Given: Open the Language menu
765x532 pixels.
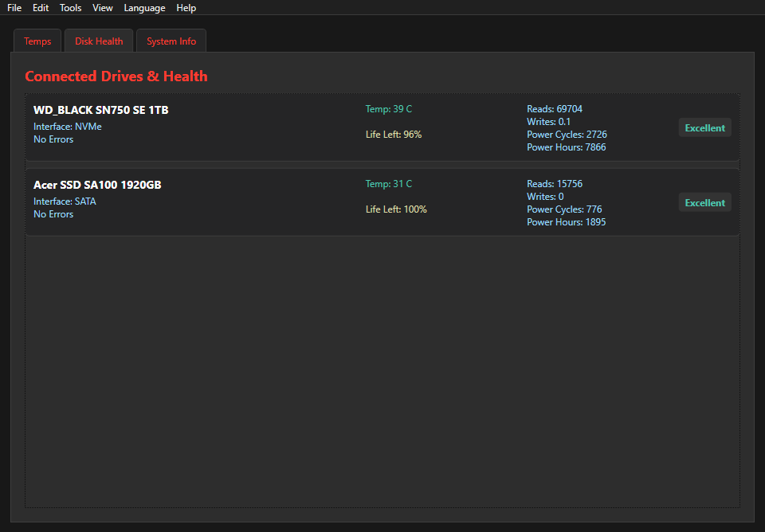Looking at the screenshot, I should [144, 8].
